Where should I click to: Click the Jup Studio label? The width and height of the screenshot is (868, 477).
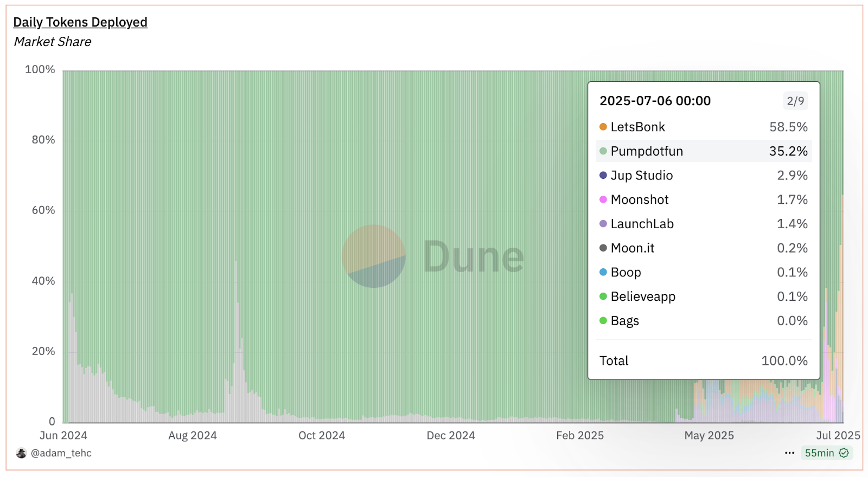pos(642,176)
